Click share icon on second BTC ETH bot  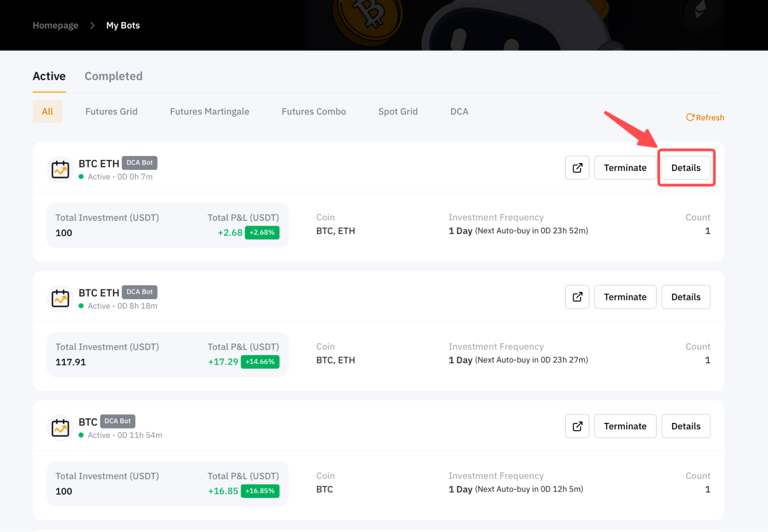(x=577, y=297)
